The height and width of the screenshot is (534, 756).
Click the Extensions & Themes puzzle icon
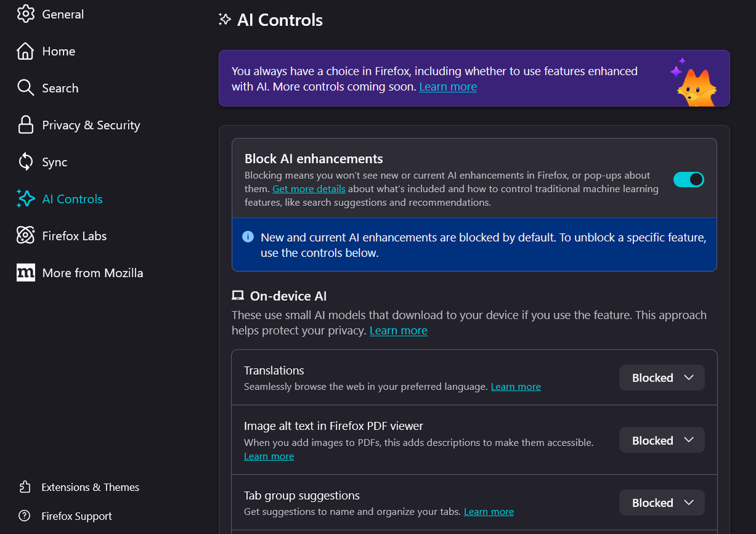point(26,487)
